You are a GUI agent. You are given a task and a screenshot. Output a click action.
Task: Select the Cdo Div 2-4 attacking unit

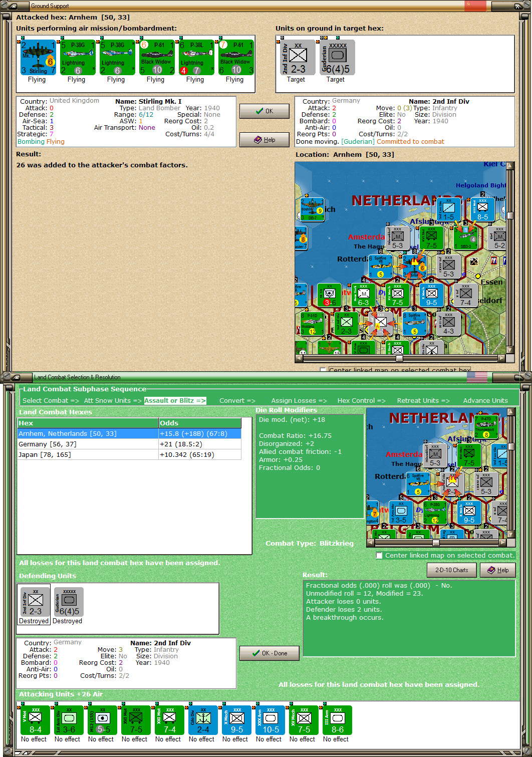point(202,721)
